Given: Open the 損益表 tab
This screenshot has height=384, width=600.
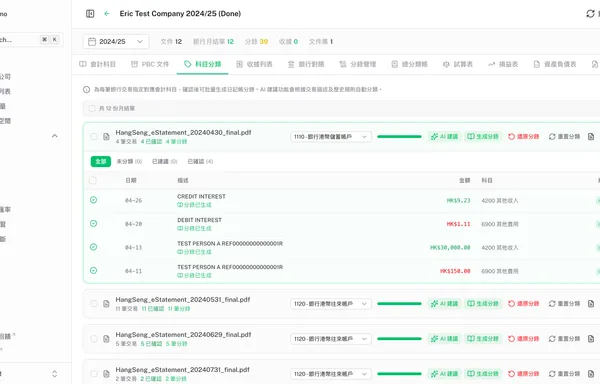Looking at the screenshot, I should tap(503, 64).
